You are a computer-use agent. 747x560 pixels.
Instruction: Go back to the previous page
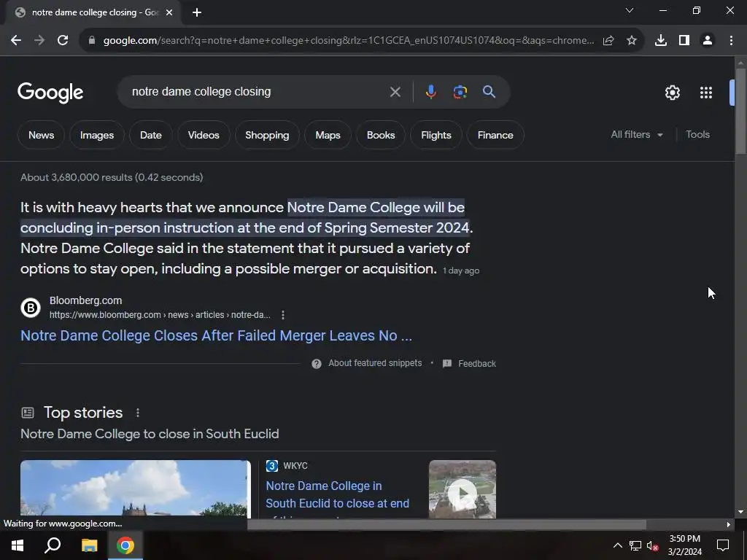[x=16, y=41]
